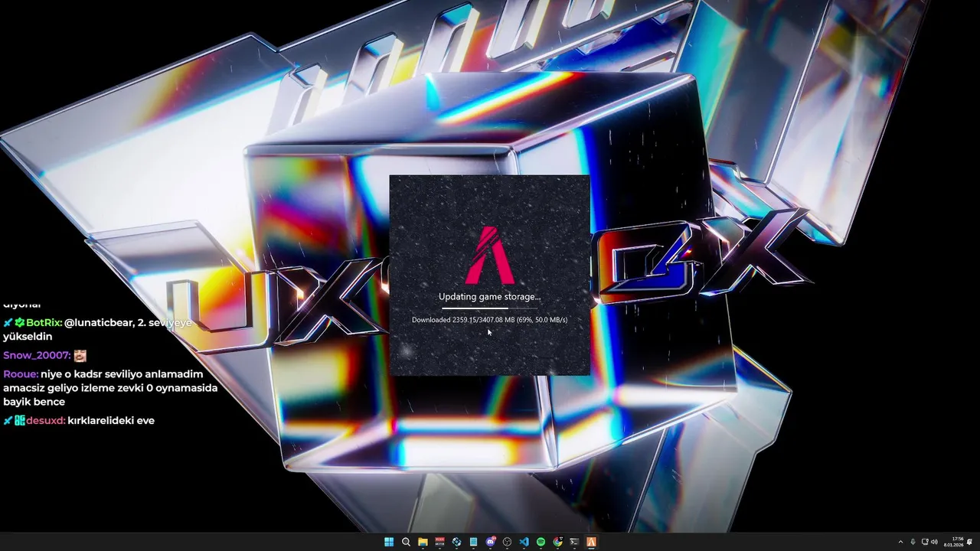980x551 pixels.
Task: Open taskbar Search
Action: click(x=406, y=542)
